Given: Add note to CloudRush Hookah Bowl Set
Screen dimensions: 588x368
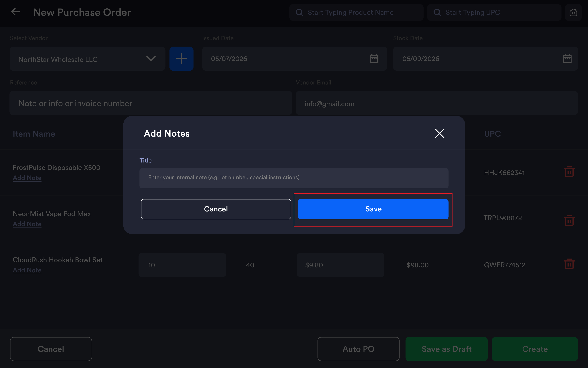Looking at the screenshot, I should pyautogui.click(x=27, y=270).
